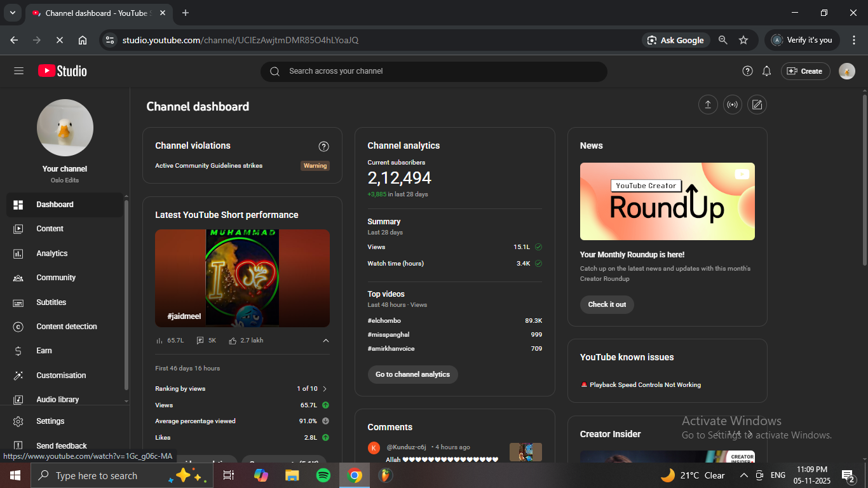Image resolution: width=868 pixels, height=488 pixels.
Task: Click the YouTube Studio logo
Action: point(62,71)
